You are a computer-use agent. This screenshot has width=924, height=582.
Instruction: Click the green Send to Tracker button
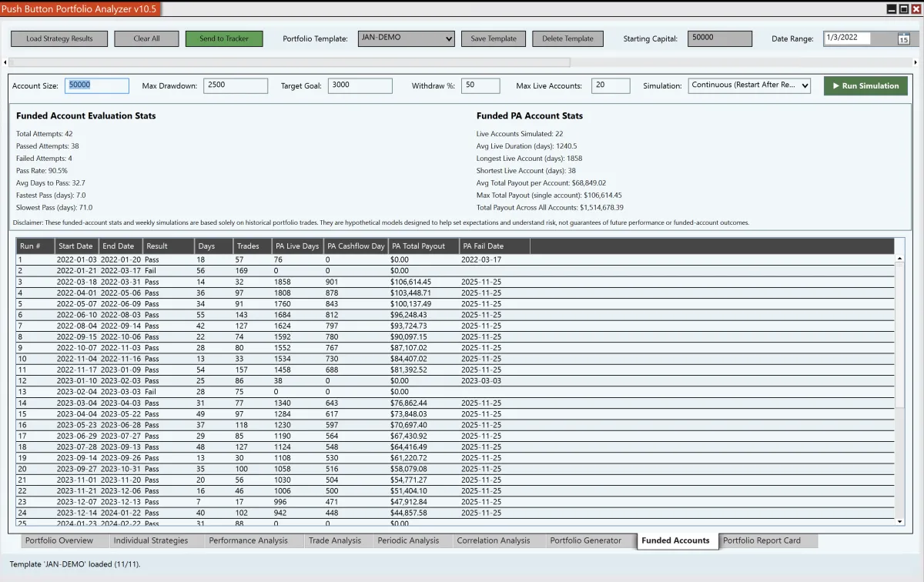pyautogui.click(x=223, y=39)
